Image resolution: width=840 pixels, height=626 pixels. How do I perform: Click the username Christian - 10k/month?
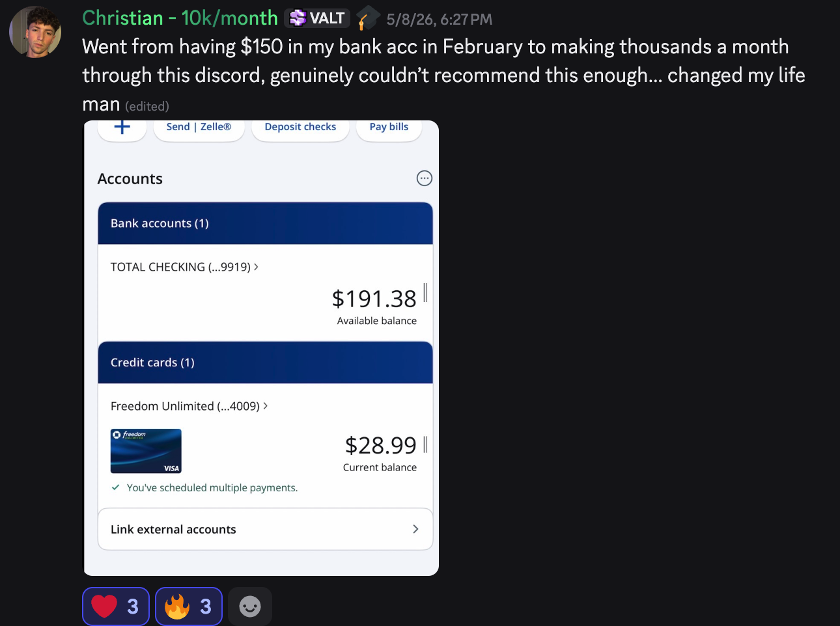pyautogui.click(x=180, y=18)
